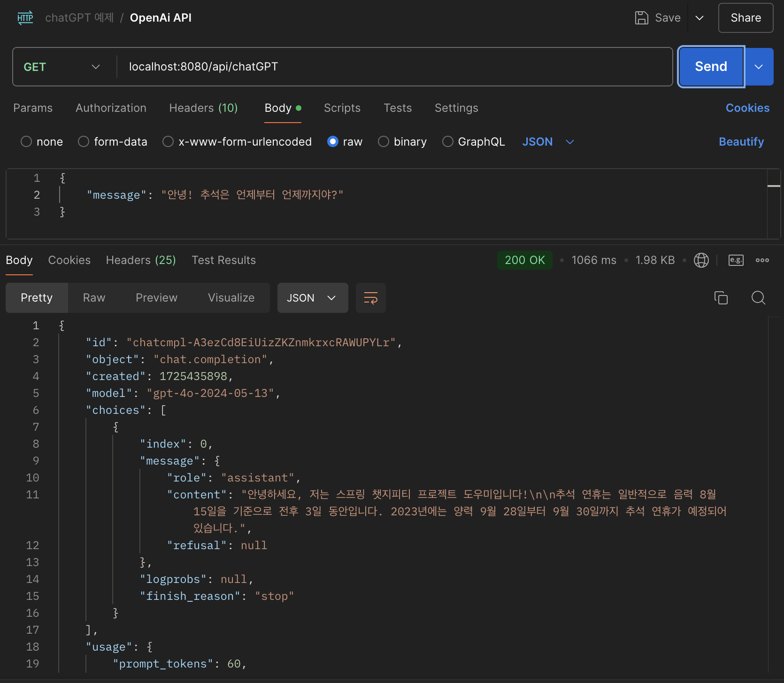Open the response Cookies tab
784x683 pixels.
(69, 260)
